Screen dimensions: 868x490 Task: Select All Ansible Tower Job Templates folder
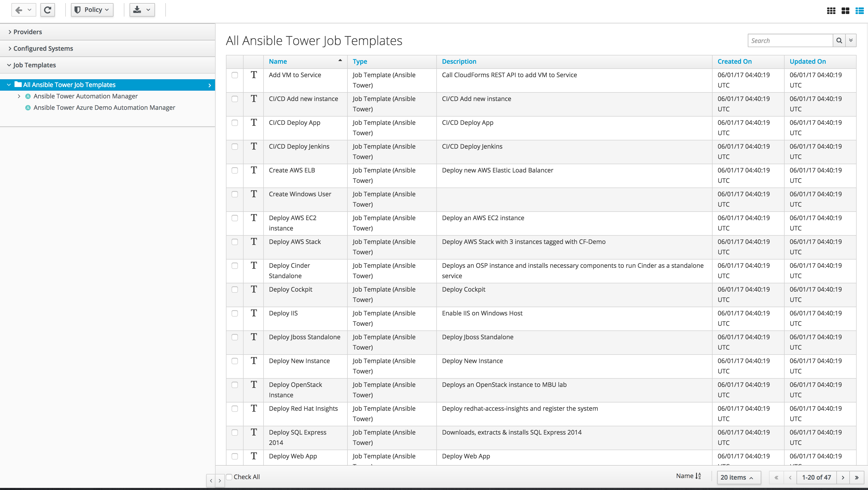pos(108,85)
